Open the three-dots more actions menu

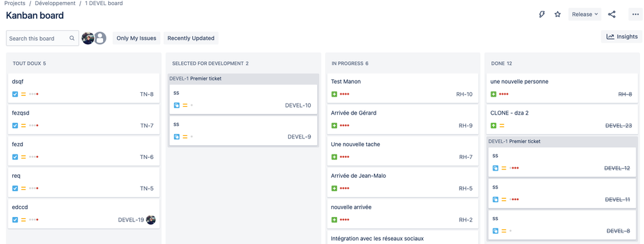coord(635,14)
